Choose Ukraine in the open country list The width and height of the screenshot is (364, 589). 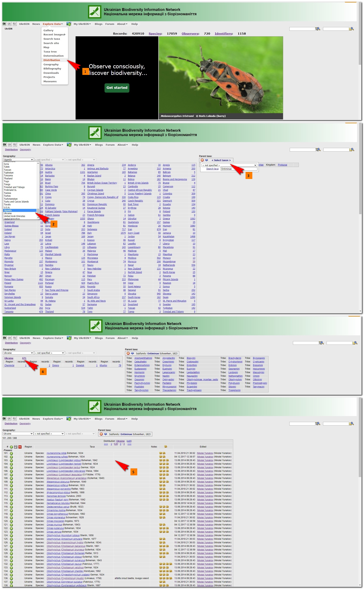(x=20, y=213)
